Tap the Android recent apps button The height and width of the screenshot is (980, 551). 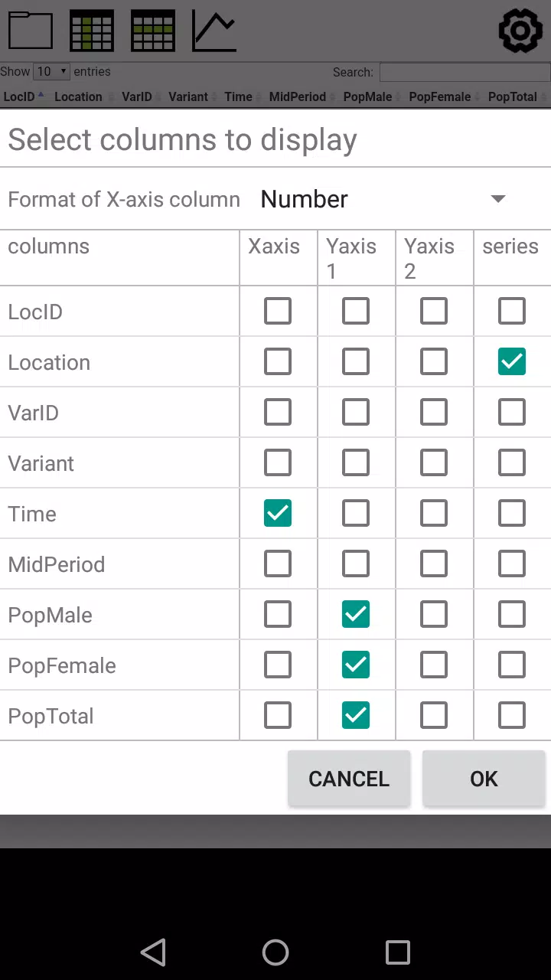coord(398,952)
